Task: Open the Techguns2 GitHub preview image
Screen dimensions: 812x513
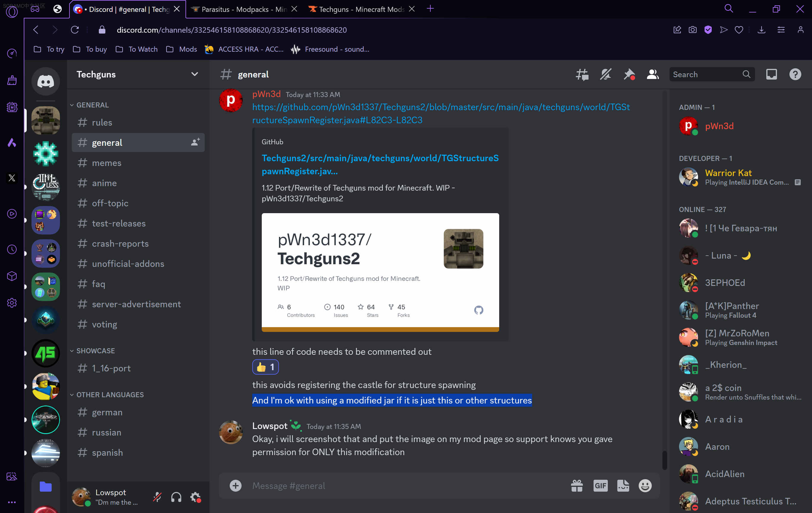Action: (x=380, y=272)
